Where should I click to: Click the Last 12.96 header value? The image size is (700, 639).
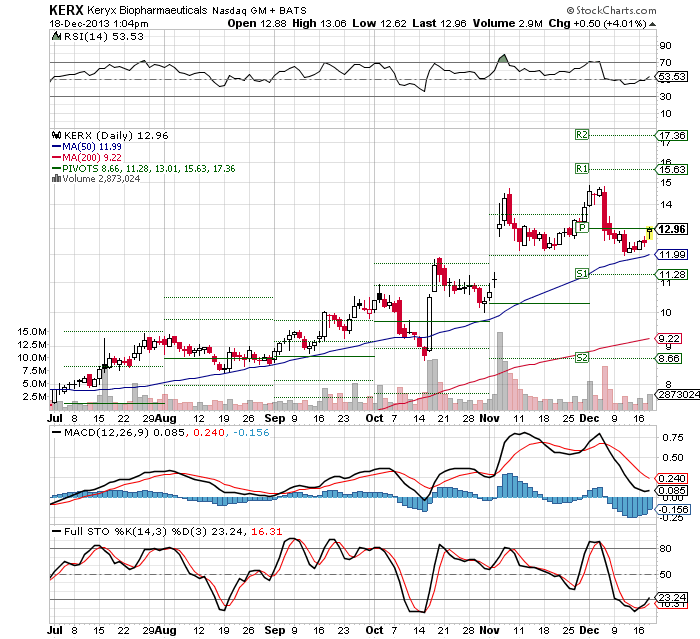point(439,23)
